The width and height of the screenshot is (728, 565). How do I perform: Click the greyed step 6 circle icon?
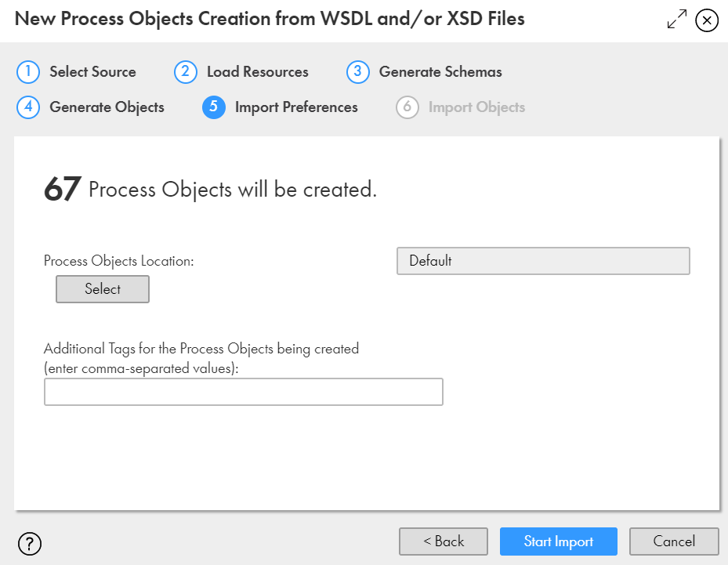coord(407,107)
